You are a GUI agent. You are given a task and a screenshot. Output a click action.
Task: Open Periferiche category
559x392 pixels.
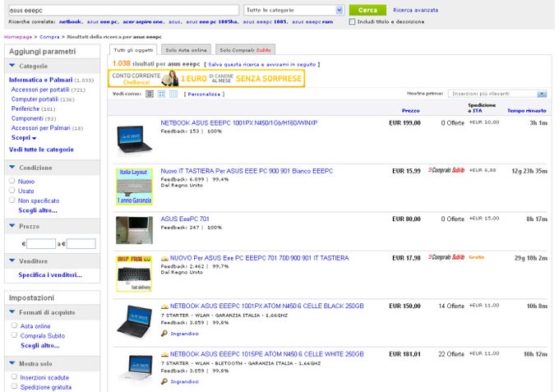(x=25, y=108)
